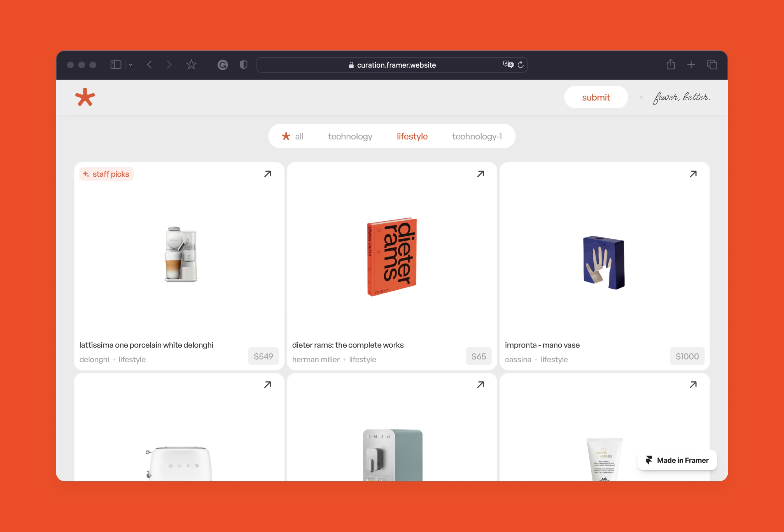Click the external link arrow on bottom center product
The height and width of the screenshot is (532, 784).
pyautogui.click(x=481, y=385)
